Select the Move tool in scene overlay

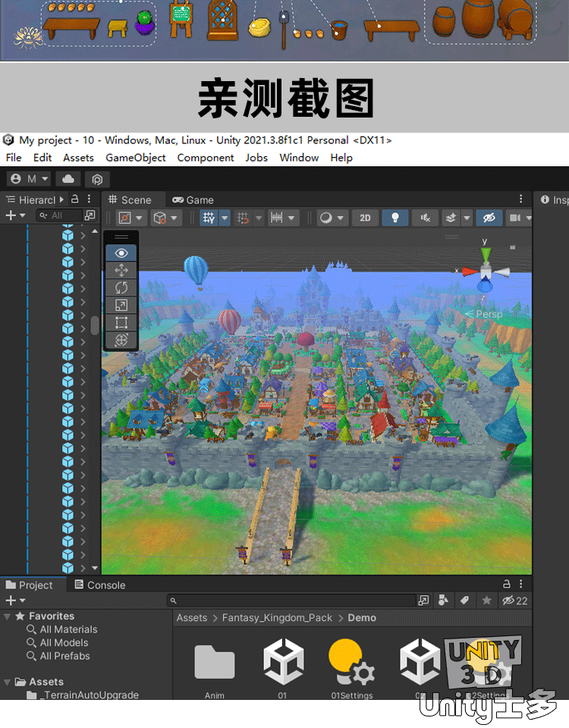[x=121, y=270]
